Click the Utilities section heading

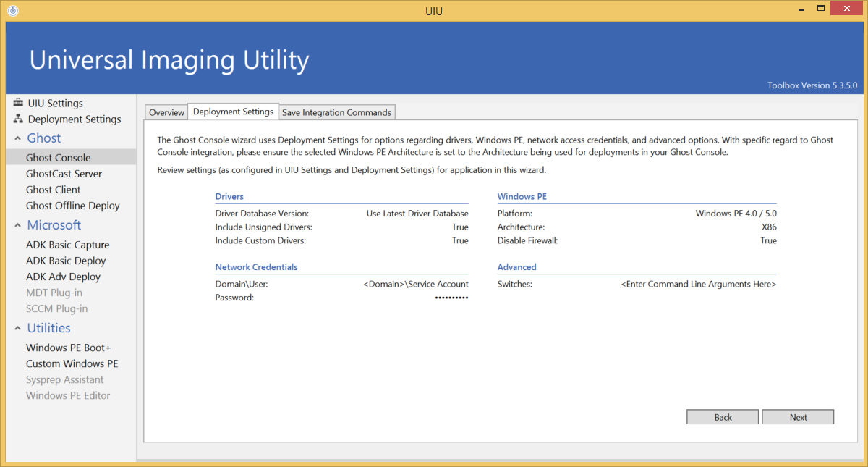click(49, 328)
